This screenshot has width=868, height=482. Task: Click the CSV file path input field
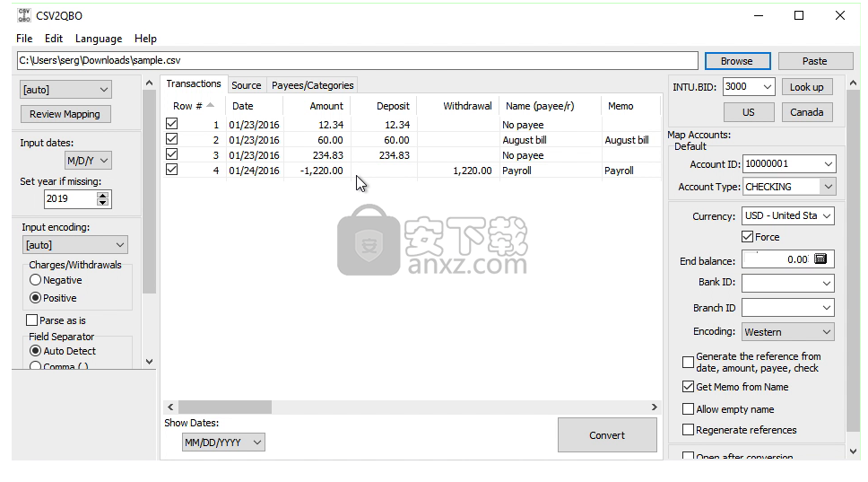358,60
